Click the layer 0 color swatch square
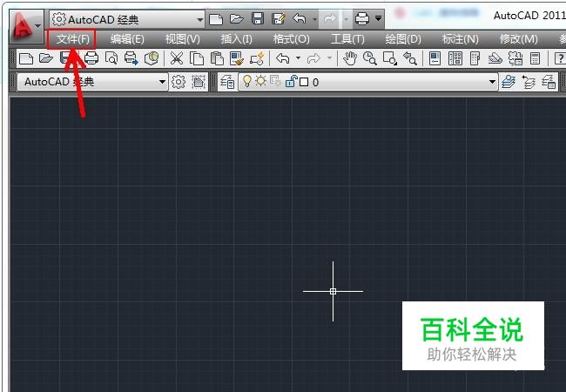The width and height of the screenshot is (566, 392). (304, 82)
